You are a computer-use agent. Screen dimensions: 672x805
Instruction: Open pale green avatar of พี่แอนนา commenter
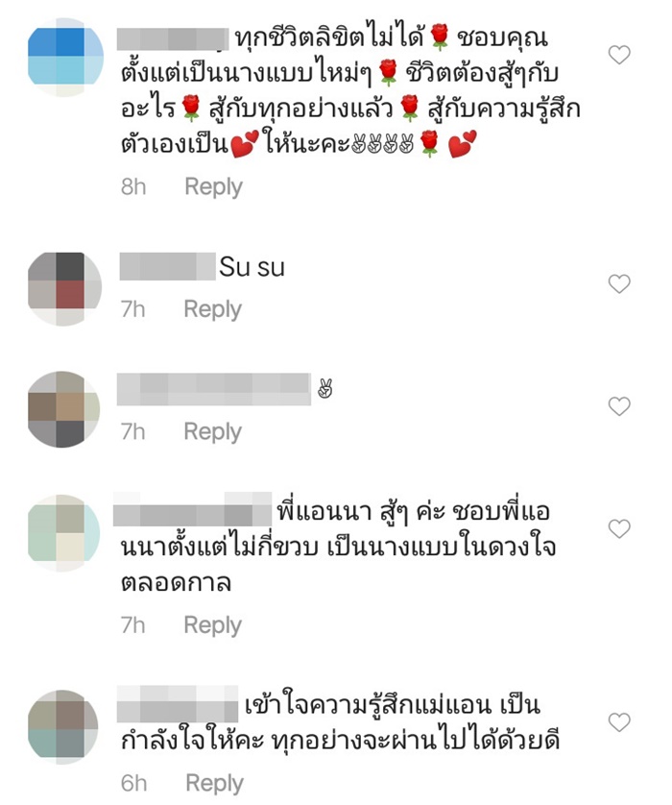[63, 533]
